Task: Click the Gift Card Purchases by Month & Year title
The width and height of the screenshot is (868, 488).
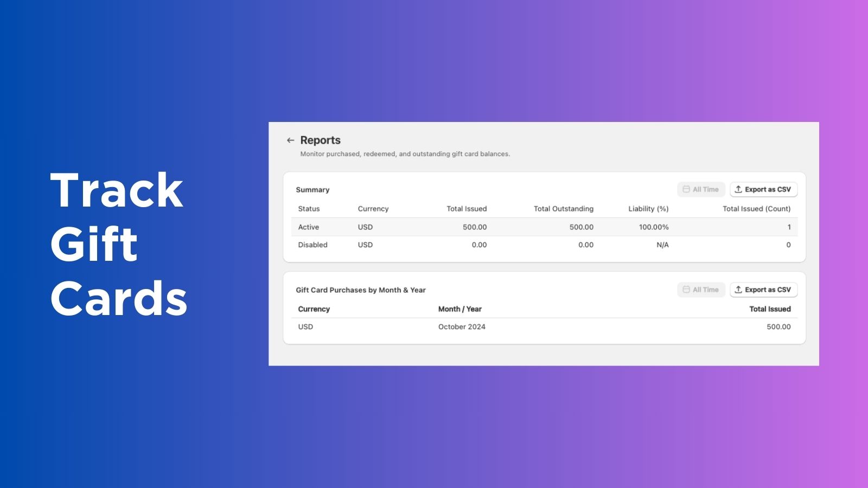Action: 361,290
